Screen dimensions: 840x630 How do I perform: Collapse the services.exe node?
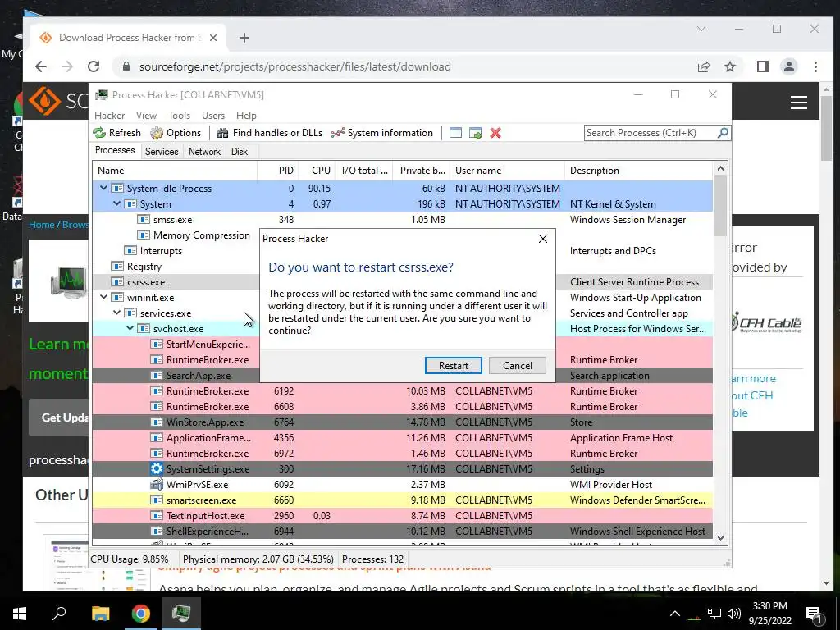click(116, 313)
